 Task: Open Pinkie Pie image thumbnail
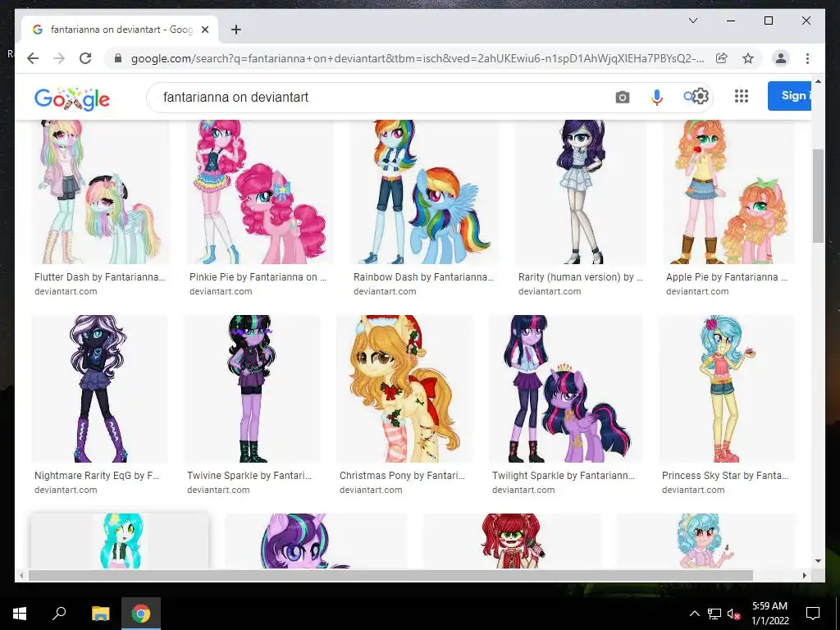(260, 192)
